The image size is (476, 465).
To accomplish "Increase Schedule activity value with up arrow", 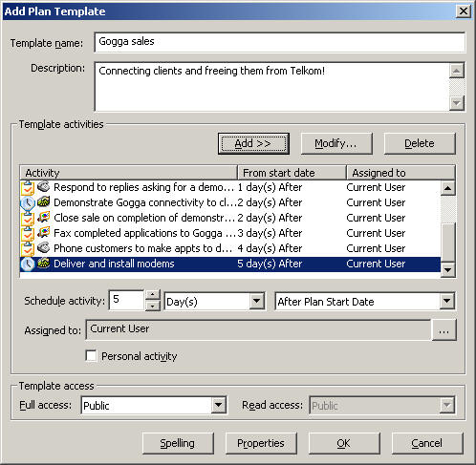I will tap(153, 295).
